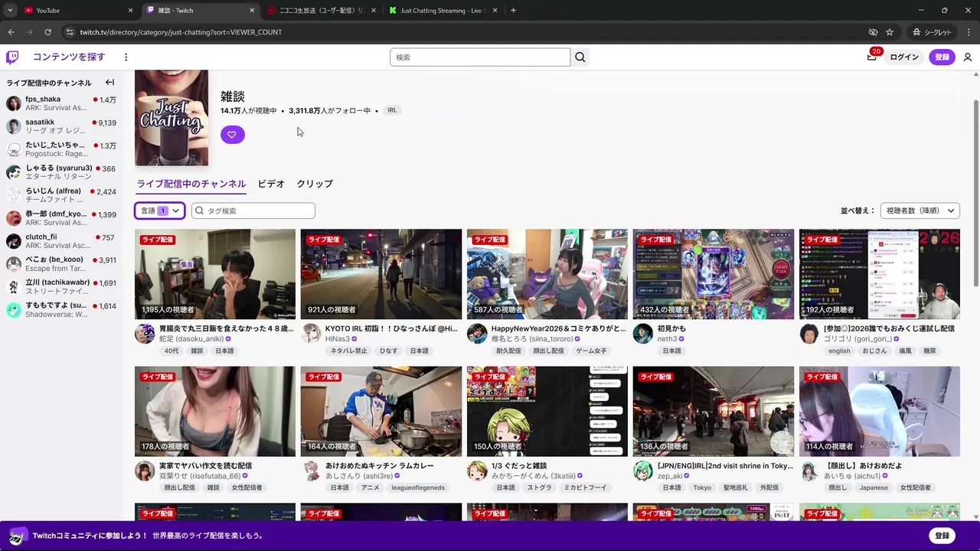Open the three-dot more menu beside コンテンツを探す
Screen dimensions: 980x551
126,57
